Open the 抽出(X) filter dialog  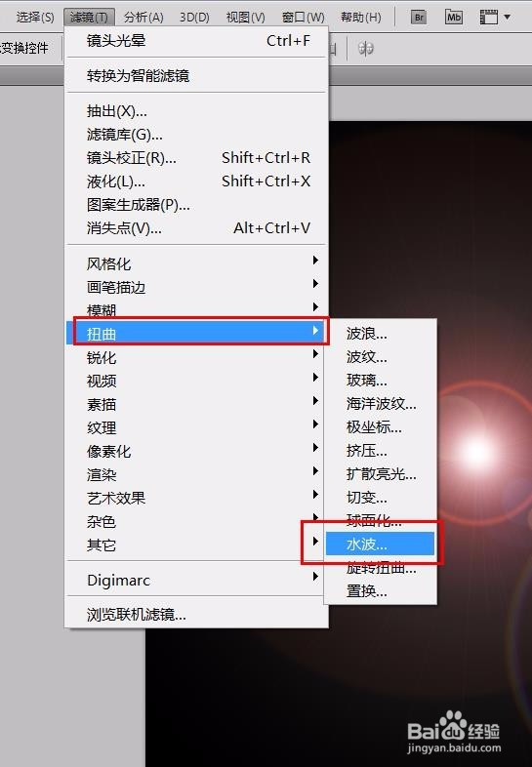[x=197, y=111]
